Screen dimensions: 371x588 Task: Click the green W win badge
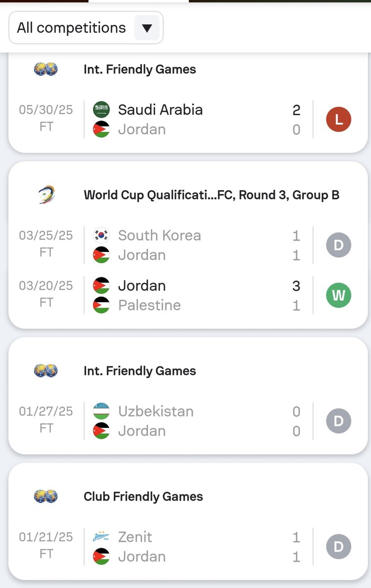pos(339,295)
